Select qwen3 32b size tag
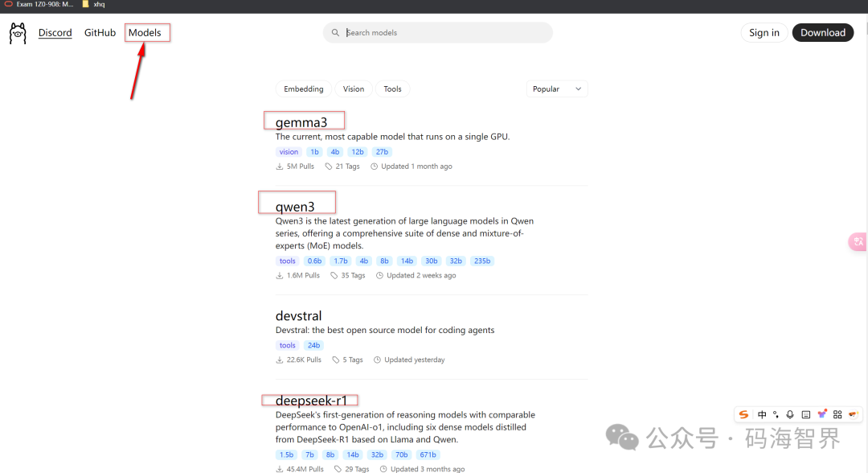 pos(456,261)
